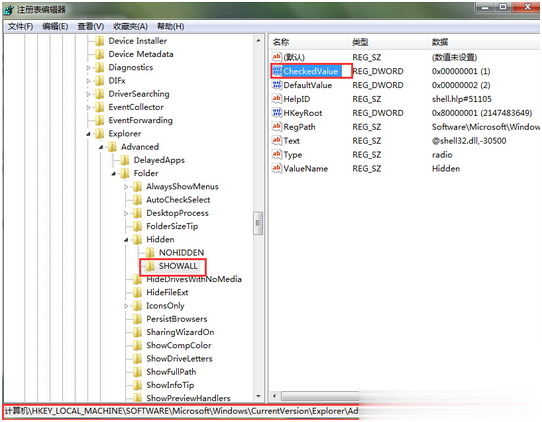Click the HKeyRoot DWORD icon
The width and height of the screenshot is (542, 422).
pyautogui.click(x=277, y=113)
